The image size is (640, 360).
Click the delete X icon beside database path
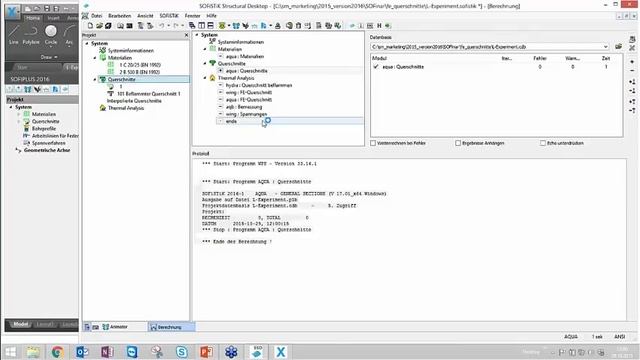pyautogui.click(x=632, y=48)
